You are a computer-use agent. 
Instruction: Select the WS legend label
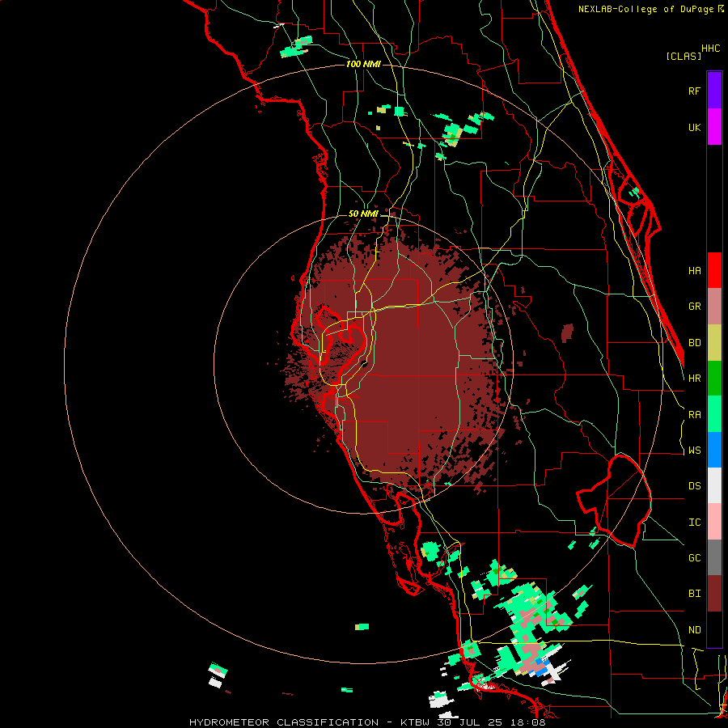click(x=694, y=451)
